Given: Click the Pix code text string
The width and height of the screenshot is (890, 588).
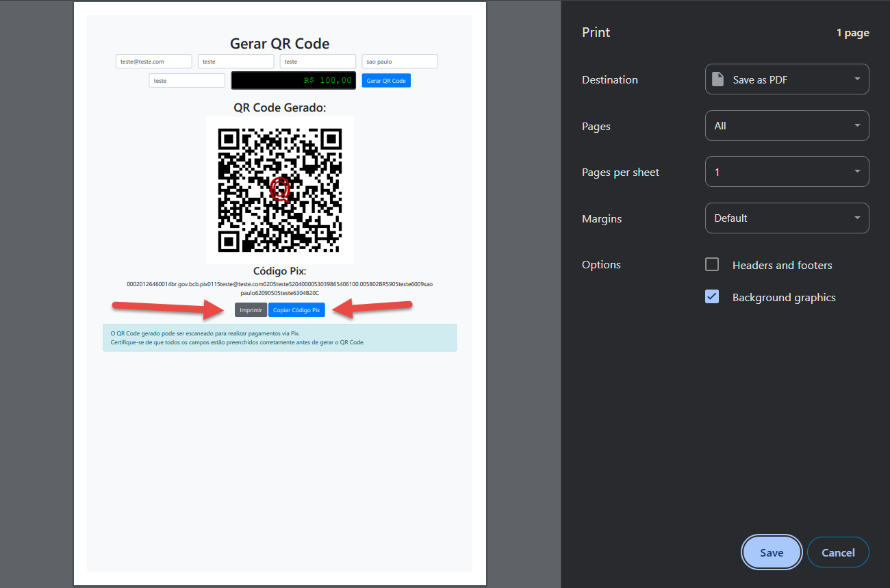Looking at the screenshot, I should pyautogui.click(x=279, y=288).
